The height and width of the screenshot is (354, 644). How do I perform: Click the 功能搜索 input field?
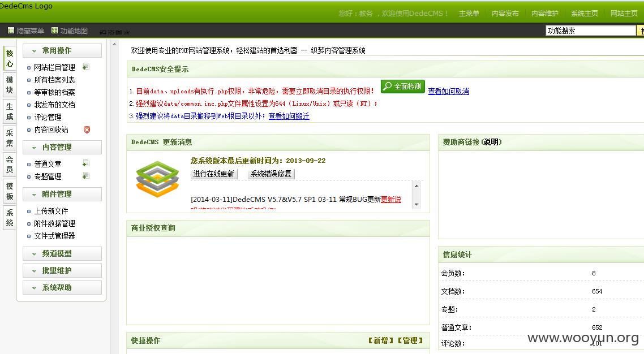tap(591, 31)
